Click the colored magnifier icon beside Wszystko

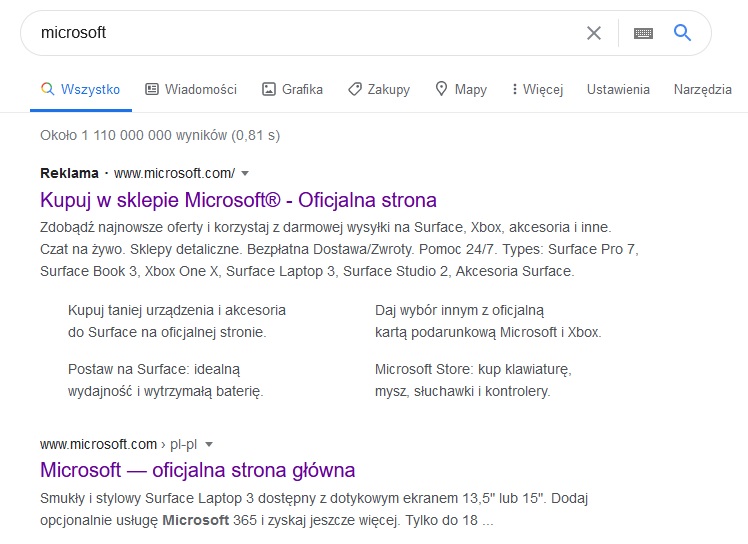point(47,89)
